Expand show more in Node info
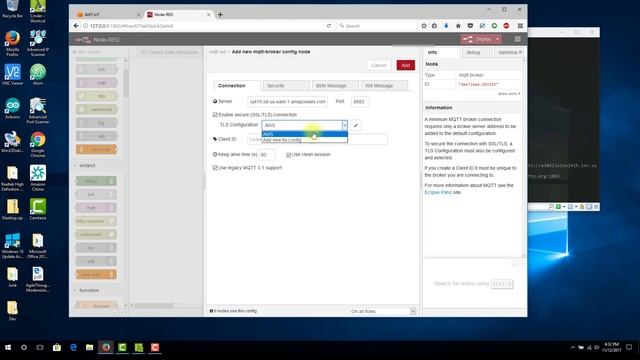The image size is (640, 360). tap(509, 94)
